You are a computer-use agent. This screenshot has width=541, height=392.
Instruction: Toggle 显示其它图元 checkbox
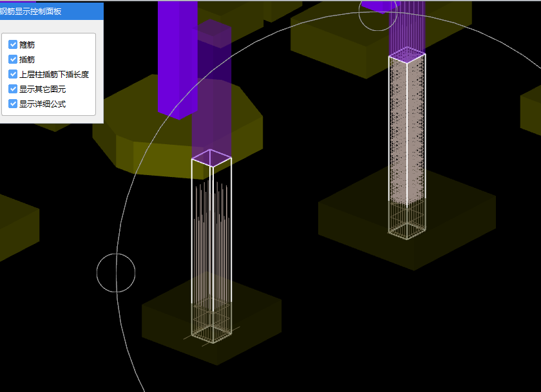13,89
